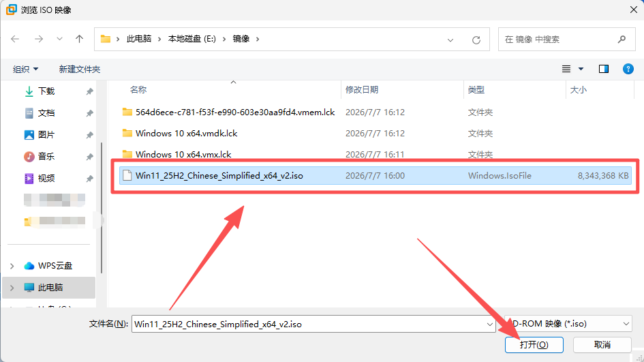
Task: Click the 8,343,368 KB size cell
Action: (x=603, y=175)
